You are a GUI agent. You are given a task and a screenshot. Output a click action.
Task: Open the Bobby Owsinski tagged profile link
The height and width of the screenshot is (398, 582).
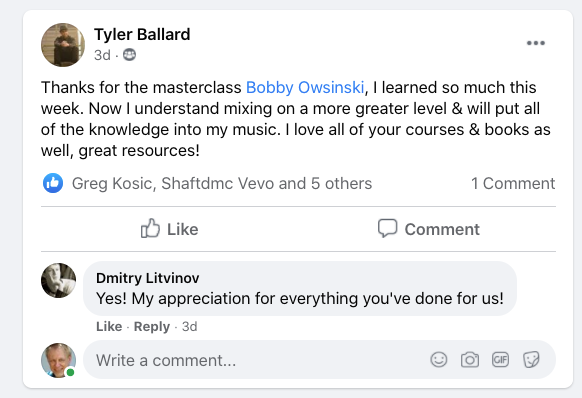tap(305, 88)
